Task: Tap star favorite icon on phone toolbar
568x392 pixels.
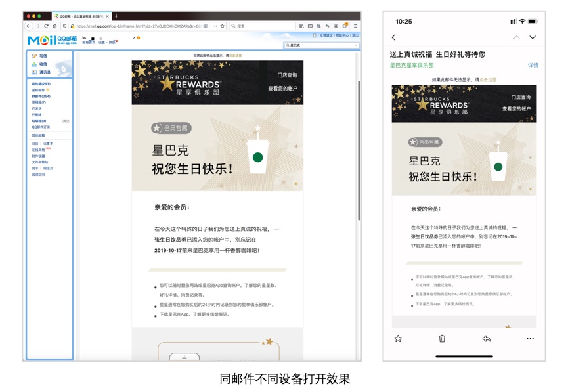Action: click(x=398, y=339)
